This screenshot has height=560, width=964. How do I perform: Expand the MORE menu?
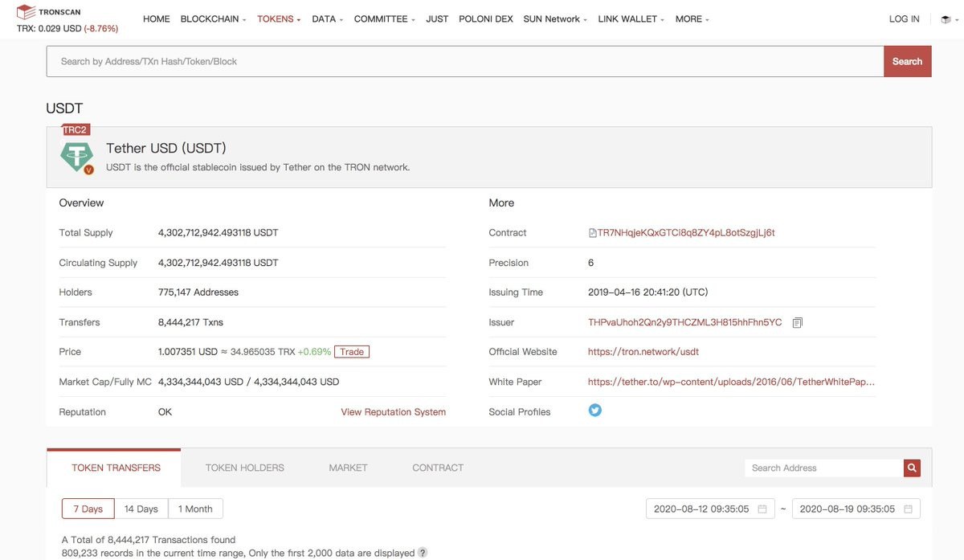click(692, 18)
